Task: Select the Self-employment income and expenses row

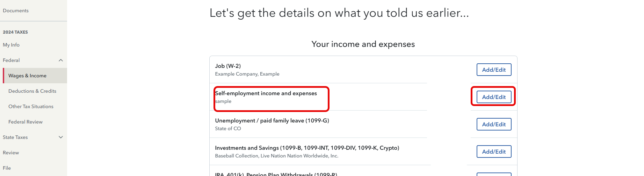Action: point(266,93)
